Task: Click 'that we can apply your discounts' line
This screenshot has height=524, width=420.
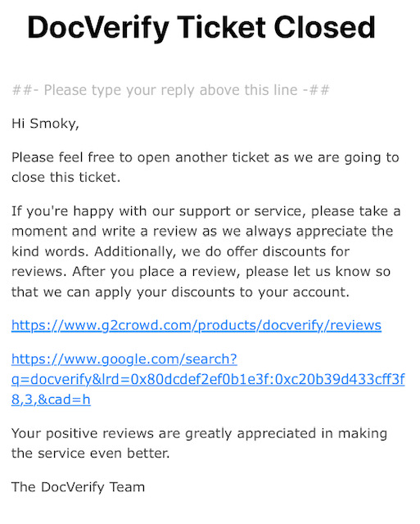Action: click(x=180, y=292)
